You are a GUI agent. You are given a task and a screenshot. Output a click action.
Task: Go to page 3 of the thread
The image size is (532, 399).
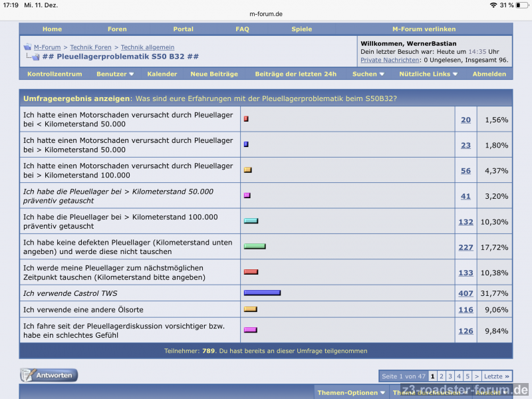coord(450,376)
